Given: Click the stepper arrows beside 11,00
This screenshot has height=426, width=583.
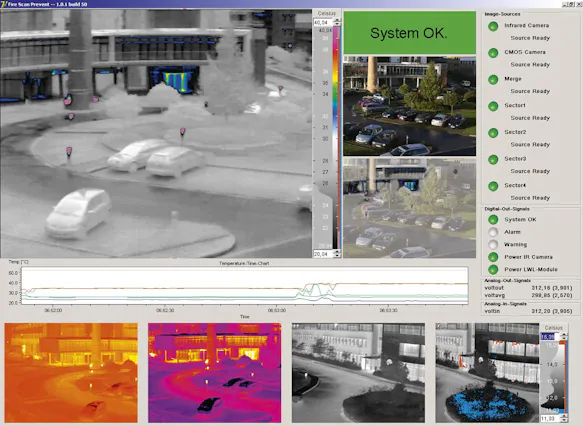Looking at the screenshot, I should point(564,419).
